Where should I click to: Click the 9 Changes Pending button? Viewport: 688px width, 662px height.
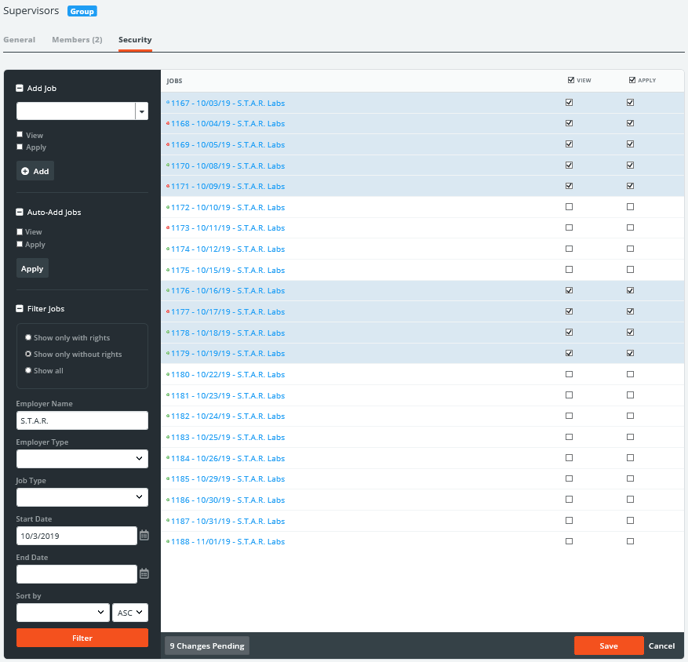(x=207, y=646)
